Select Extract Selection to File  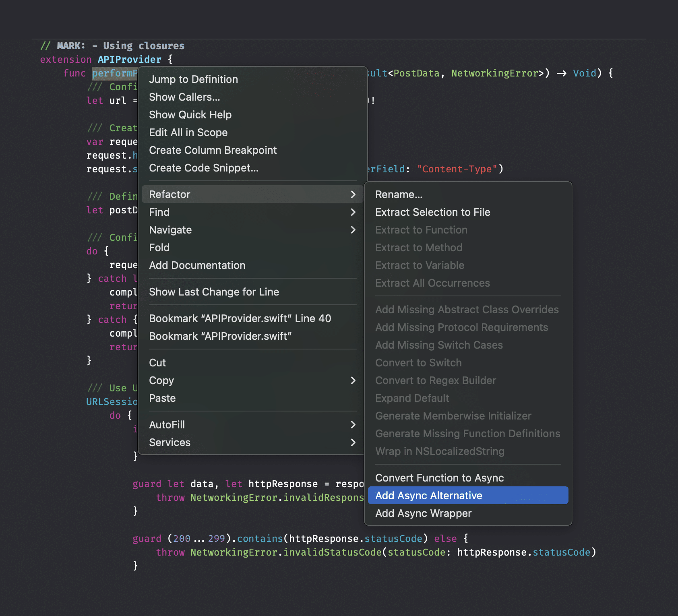tap(432, 212)
